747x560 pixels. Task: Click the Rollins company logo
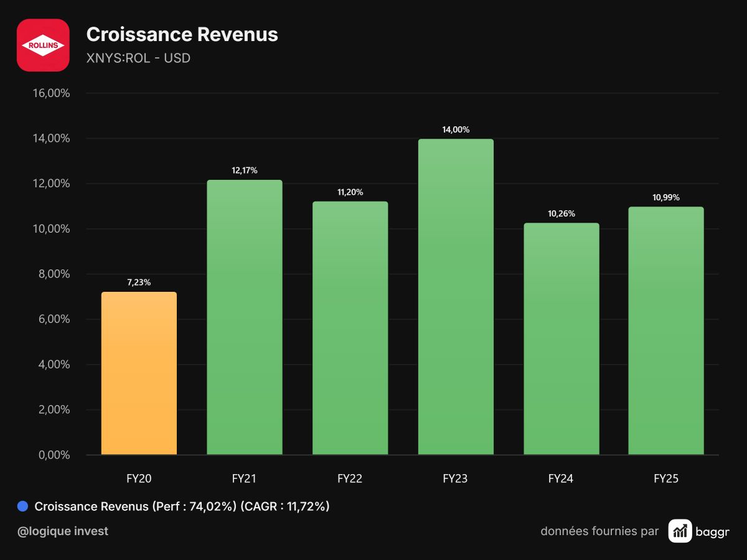coord(43,45)
